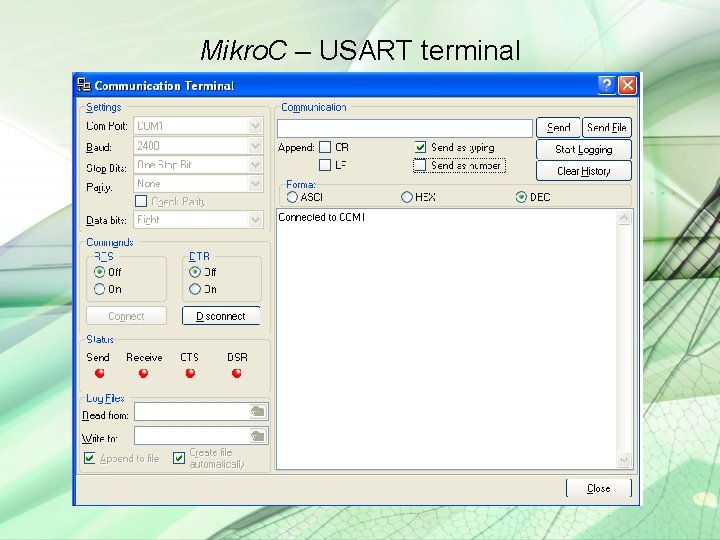Click the CTS status LED indicator

[190, 373]
